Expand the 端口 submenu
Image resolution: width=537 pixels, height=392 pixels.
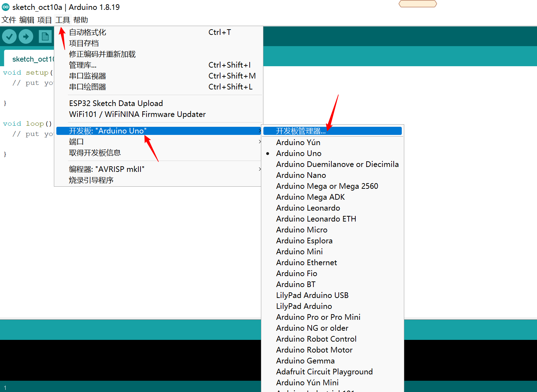[158, 142]
